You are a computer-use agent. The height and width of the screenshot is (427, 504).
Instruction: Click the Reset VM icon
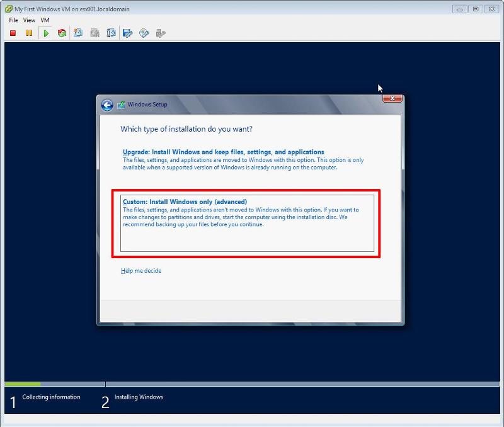[62, 33]
